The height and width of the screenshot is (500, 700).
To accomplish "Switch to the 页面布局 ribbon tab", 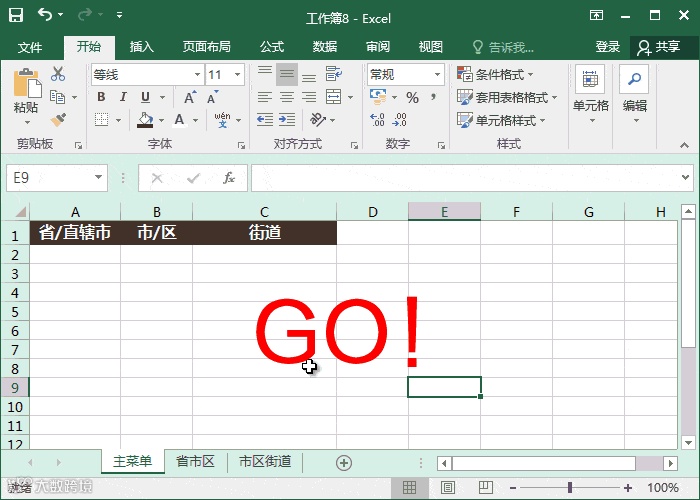I will (207, 47).
